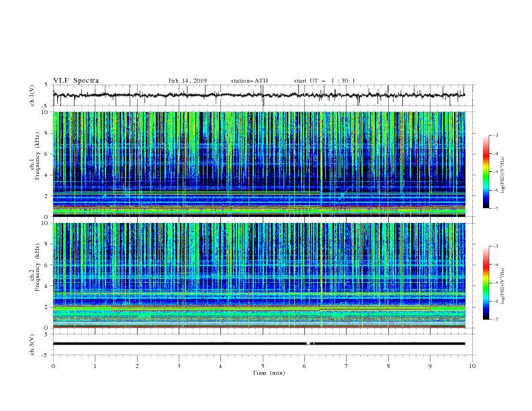
Task: Click the ch.2 "Frequency (kHz)" axis label
Action: (x=38, y=267)
